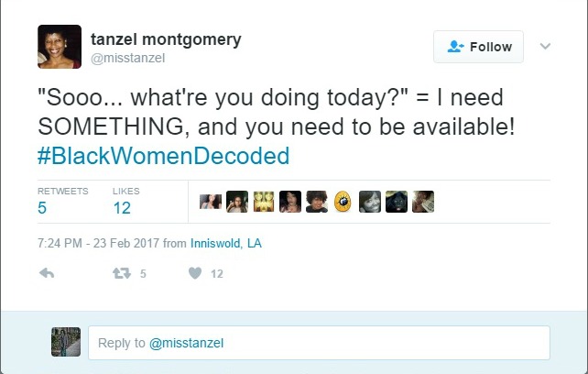Click the last liker avatar in the row

(x=422, y=202)
